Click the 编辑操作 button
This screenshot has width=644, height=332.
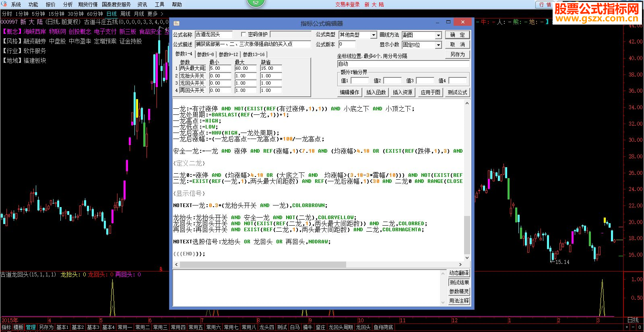pyautogui.click(x=349, y=92)
